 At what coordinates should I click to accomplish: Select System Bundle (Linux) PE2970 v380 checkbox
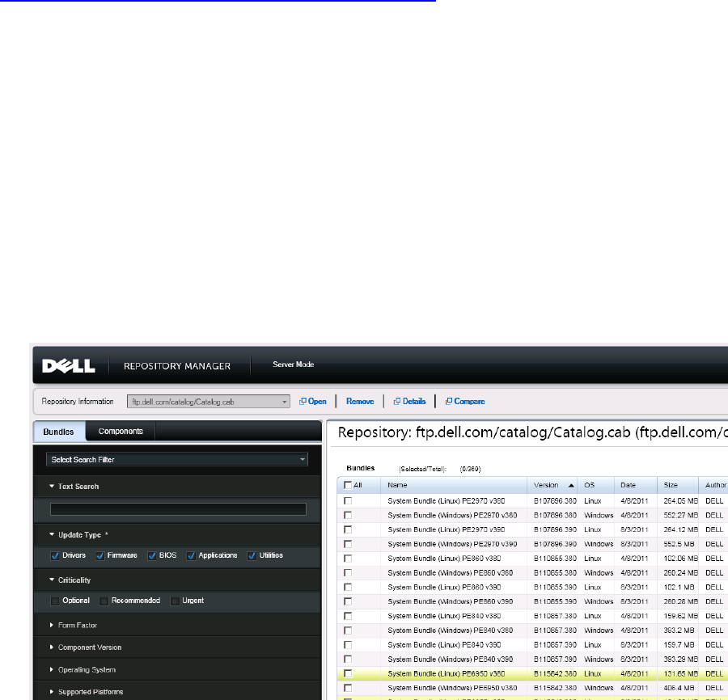(x=348, y=501)
